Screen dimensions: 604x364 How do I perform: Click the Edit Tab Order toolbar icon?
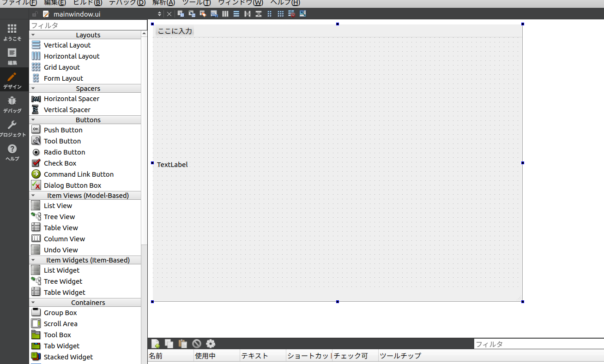point(213,14)
